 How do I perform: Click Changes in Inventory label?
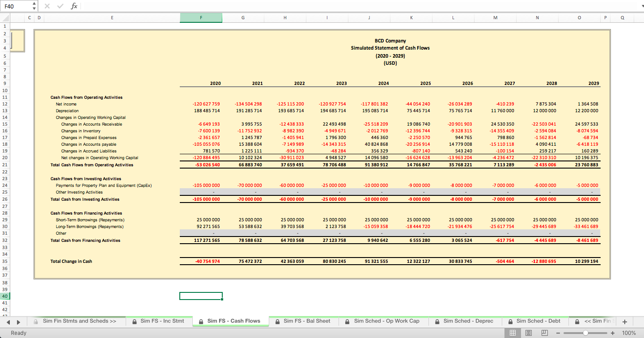[81, 131]
